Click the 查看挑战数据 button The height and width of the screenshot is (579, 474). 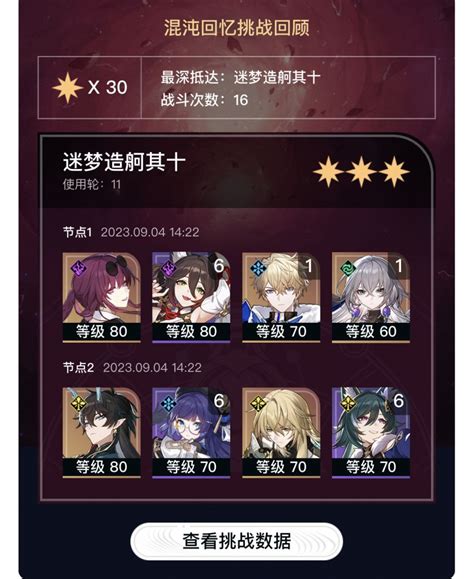237,541
